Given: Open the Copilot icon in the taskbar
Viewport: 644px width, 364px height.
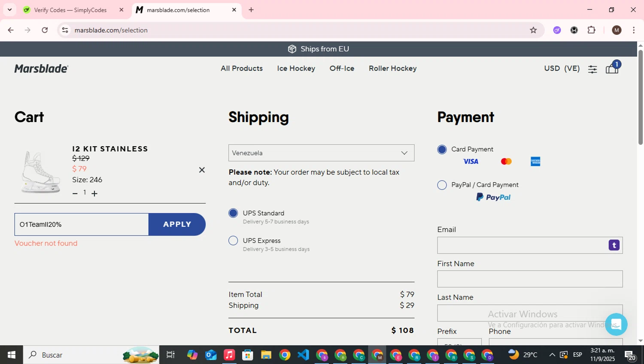Looking at the screenshot, I should point(192,355).
